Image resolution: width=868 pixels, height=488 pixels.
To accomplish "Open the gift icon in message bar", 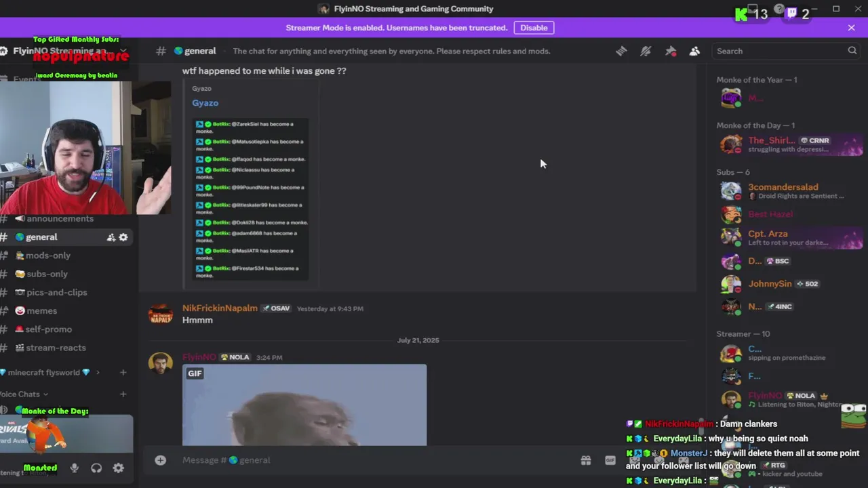I will (x=586, y=460).
